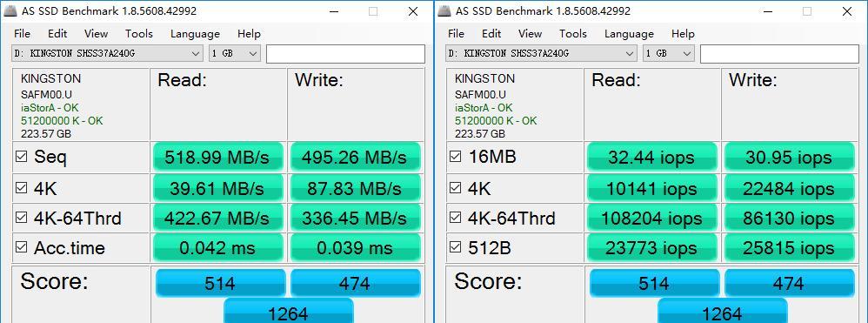Click the empty text field in left window
This screenshot has width=868, height=323.
pyautogui.click(x=345, y=54)
